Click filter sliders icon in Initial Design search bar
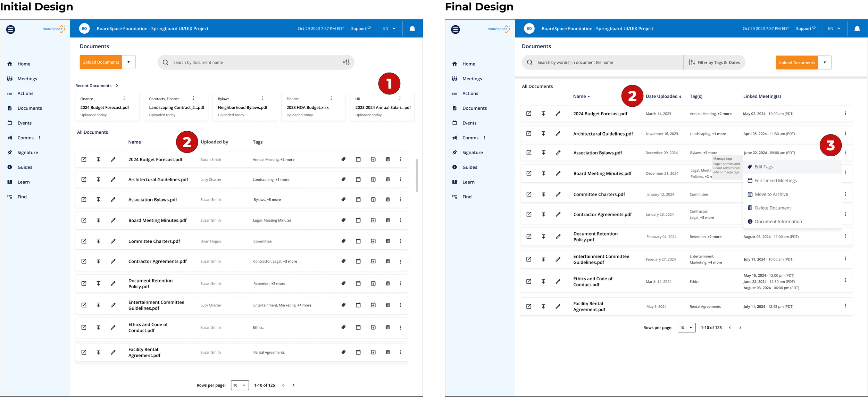 pyautogui.click(x=346, y=62)
